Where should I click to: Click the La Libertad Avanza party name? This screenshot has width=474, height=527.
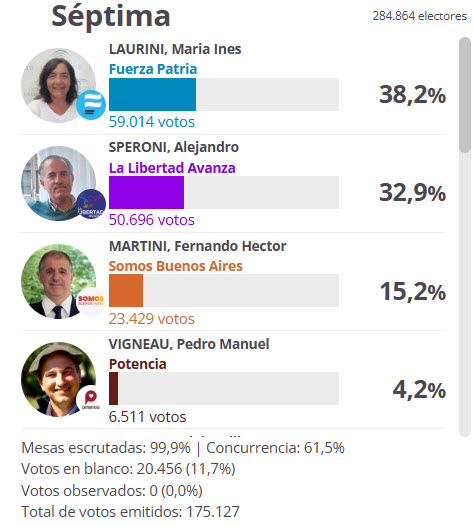pyautogui.click(x=172, y=168)
